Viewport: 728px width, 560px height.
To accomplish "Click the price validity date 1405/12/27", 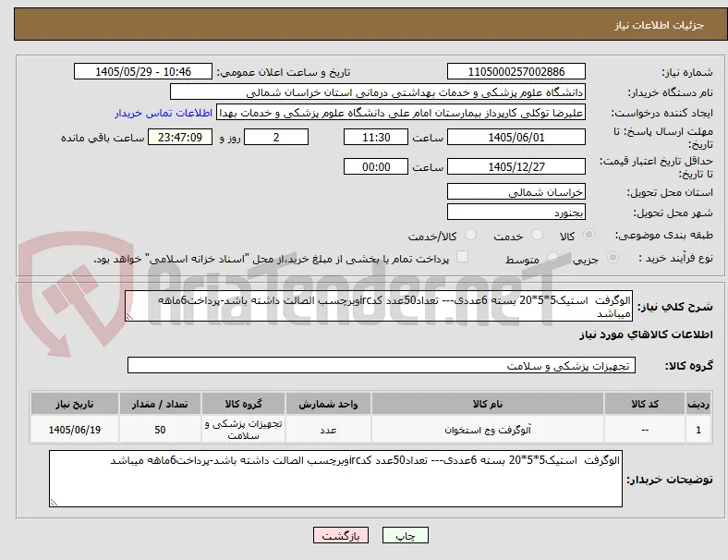I will [x=516, y=166].
